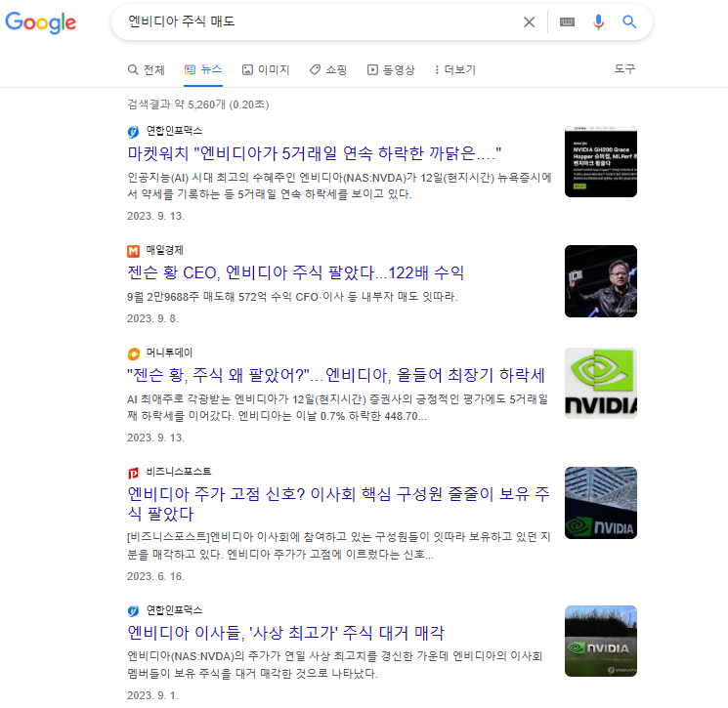Open the 도구 options
The image size is (728, 708).
pyautogui.click(x=624, y=68)
